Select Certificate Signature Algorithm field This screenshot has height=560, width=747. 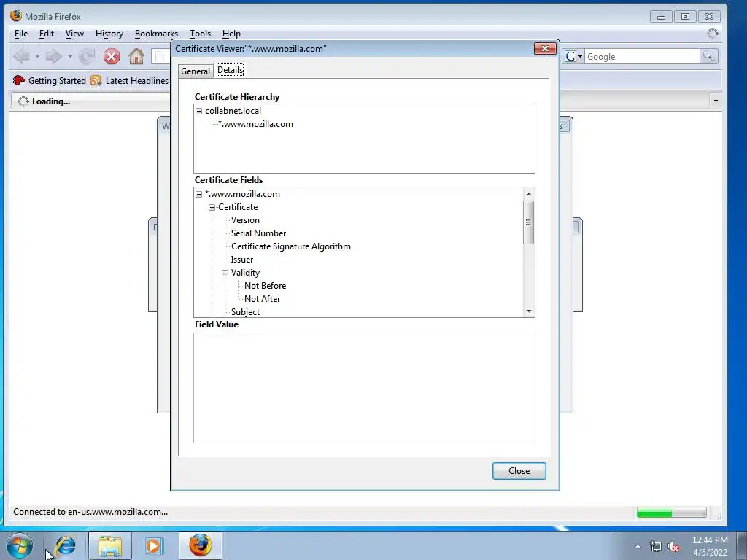(291, 246)
